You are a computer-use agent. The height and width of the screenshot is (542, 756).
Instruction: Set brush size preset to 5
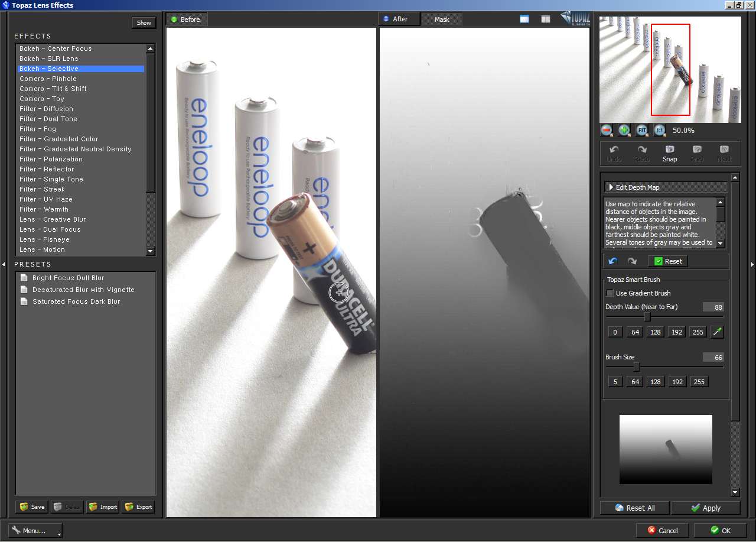[615, 382]
